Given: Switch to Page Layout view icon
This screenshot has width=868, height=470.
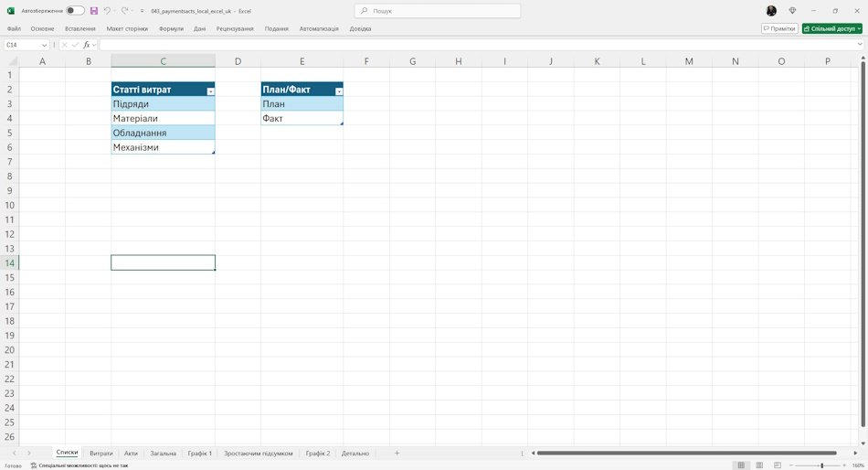Looking at the screenshot, I should 759,465.
